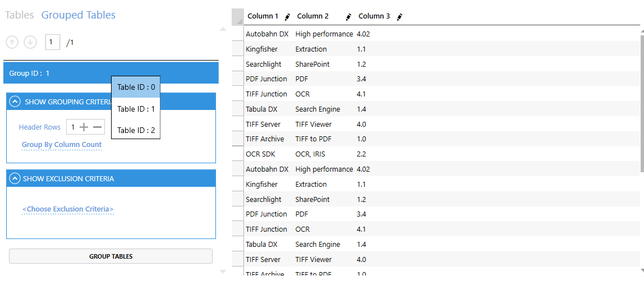Edit the Column 2 header with the pencil icon
The height and width of the screenshot is (285, 644).
[348, 17]
